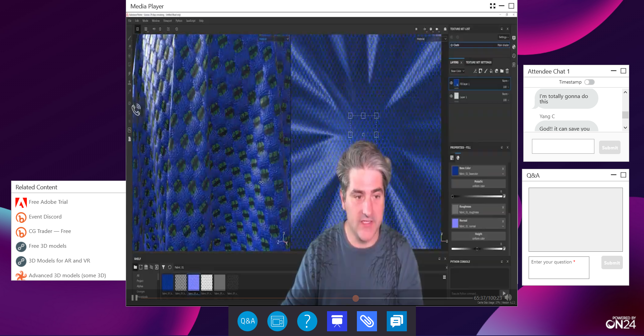Open the 3D Models for AR and VR link
Viewport: 644px width, 336px height.
[x=59, y=261]
